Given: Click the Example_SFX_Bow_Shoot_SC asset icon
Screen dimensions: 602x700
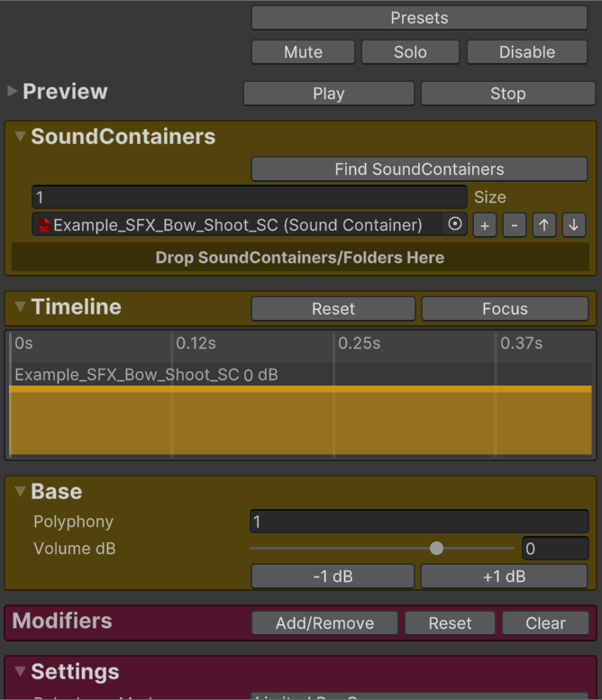Looking at the screenshot, I should (44, 225).
